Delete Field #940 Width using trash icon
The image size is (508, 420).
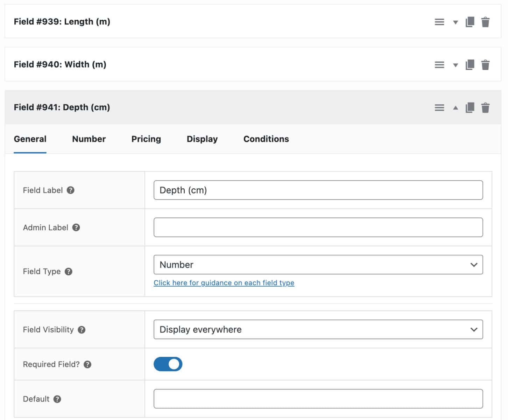pyautogui.click(x=486, y=64)
